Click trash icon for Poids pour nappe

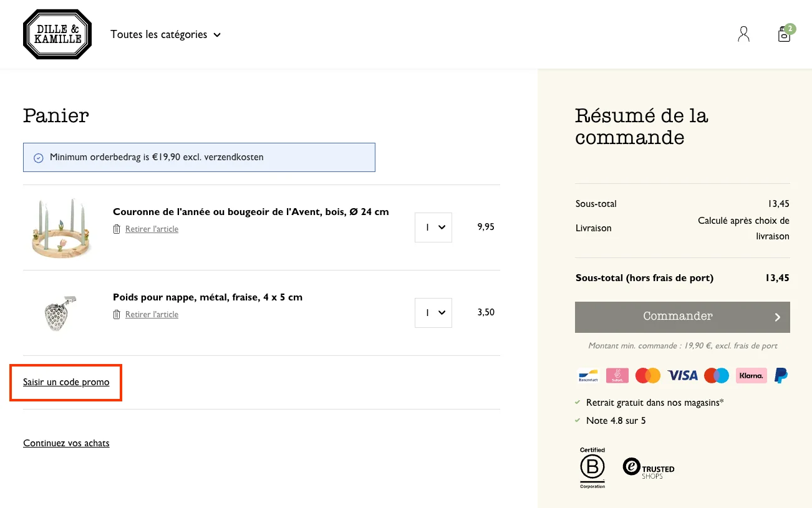117,315
